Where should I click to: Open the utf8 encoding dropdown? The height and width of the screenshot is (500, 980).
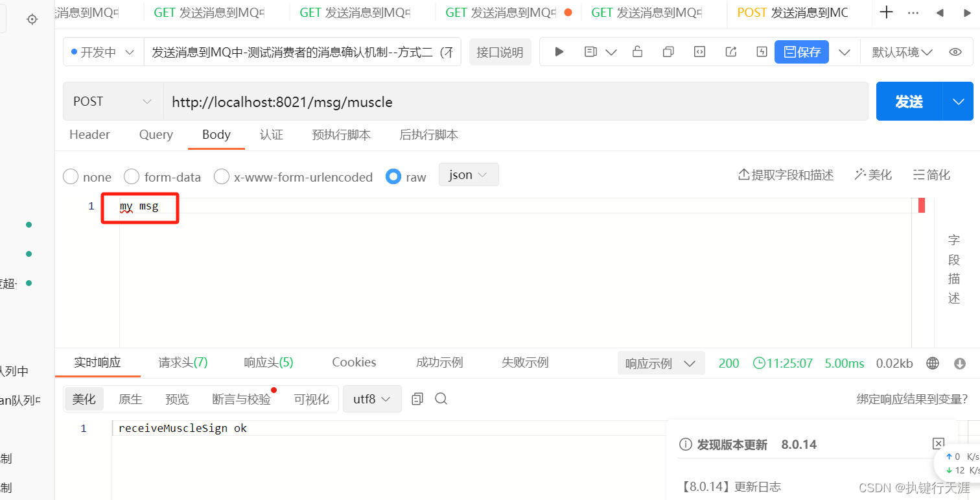pos(372,399)
